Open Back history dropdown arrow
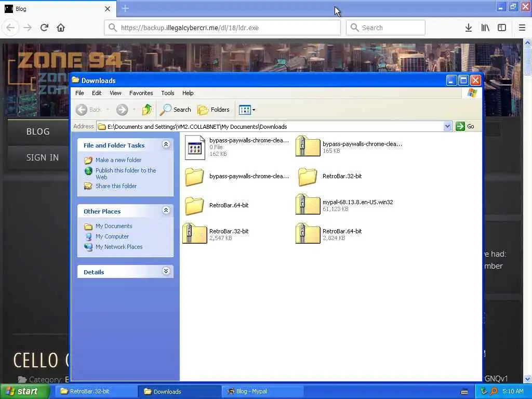The image size is (532, 399). (108, 110)
